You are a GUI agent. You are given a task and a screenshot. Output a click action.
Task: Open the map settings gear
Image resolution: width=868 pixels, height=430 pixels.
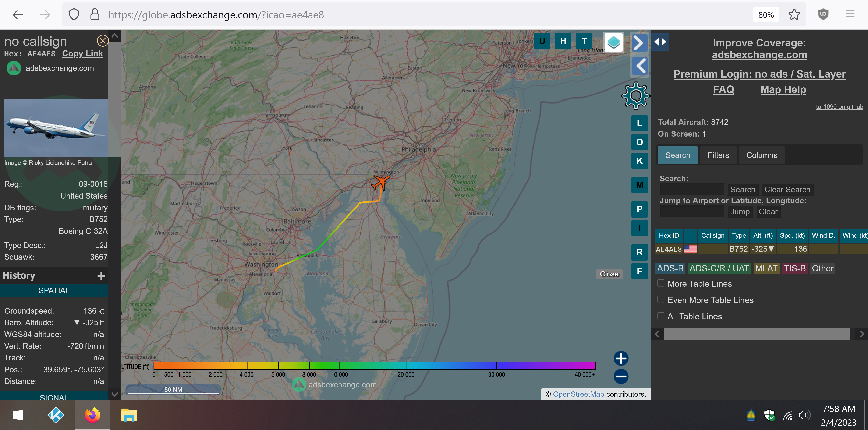pyautogui.click(x=635, y=96)
